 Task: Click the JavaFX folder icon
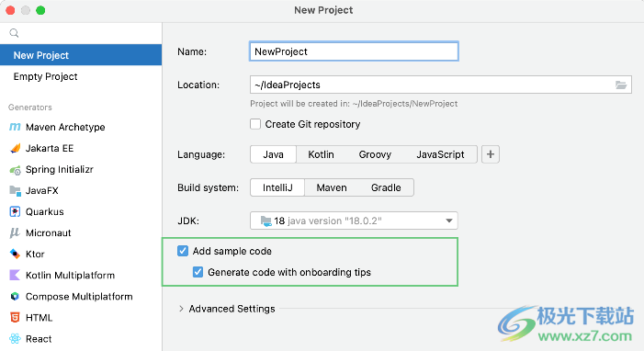tap(16, 191)
